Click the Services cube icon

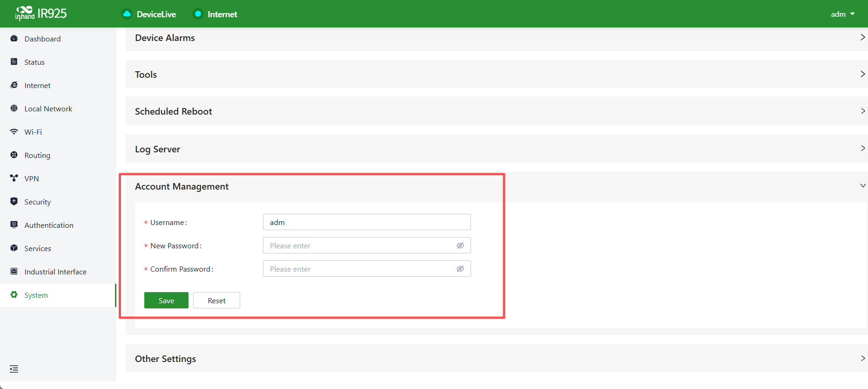(14, 248)
